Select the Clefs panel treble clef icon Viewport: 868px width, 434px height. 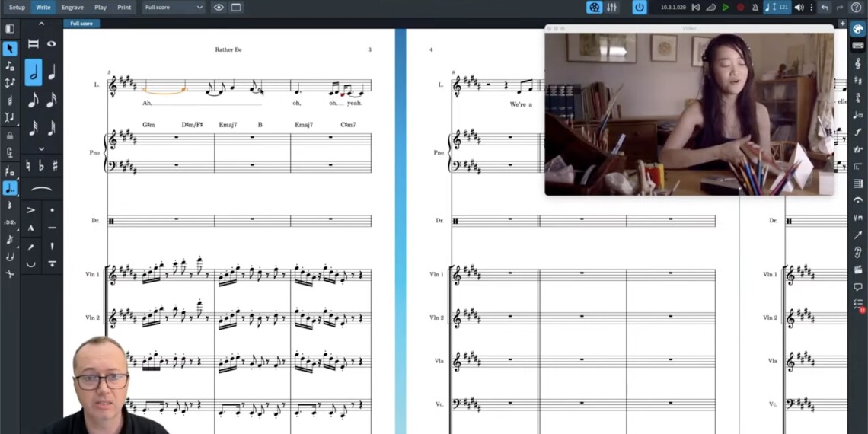[858, 64]
